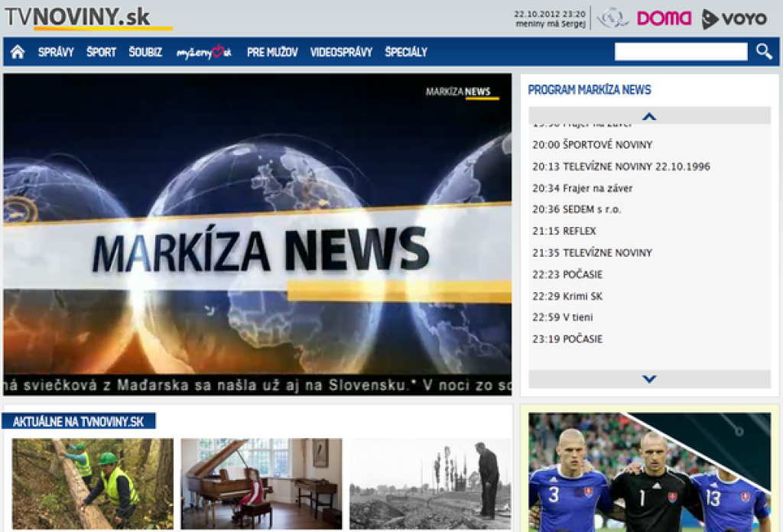Image resolution: width=783 pixels, height=532 pixels.
Task: Open the grand piano article thumbnail
Action: [262, 484]
